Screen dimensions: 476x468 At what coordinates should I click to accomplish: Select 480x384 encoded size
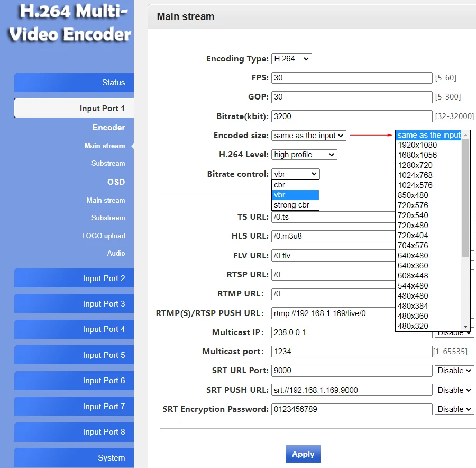428,305
